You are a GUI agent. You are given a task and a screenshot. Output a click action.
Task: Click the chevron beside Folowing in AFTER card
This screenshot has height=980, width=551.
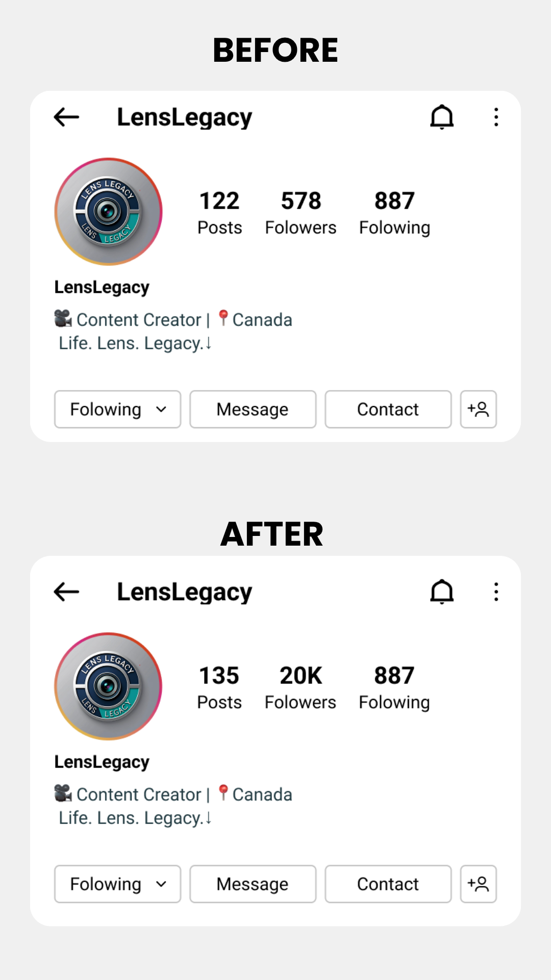click(161, 884)
